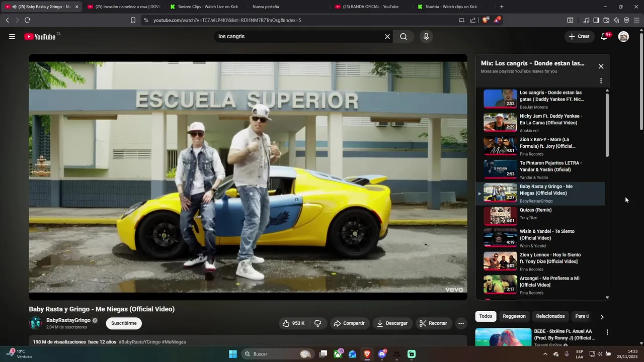The width and height of the screenshot is (644, 362).
Task: Click the search magnifier button
Action: coord(404,36)
